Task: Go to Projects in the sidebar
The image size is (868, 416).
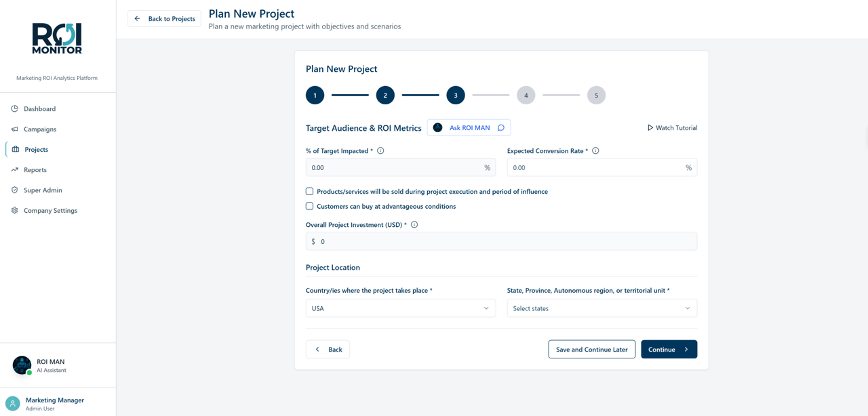Action: (x=36, y=149)
